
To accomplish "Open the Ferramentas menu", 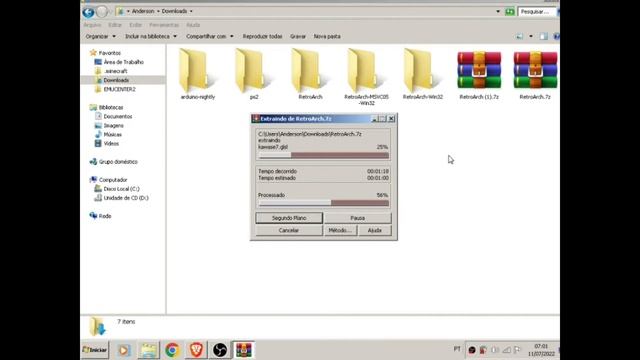I will click(164, 25).
